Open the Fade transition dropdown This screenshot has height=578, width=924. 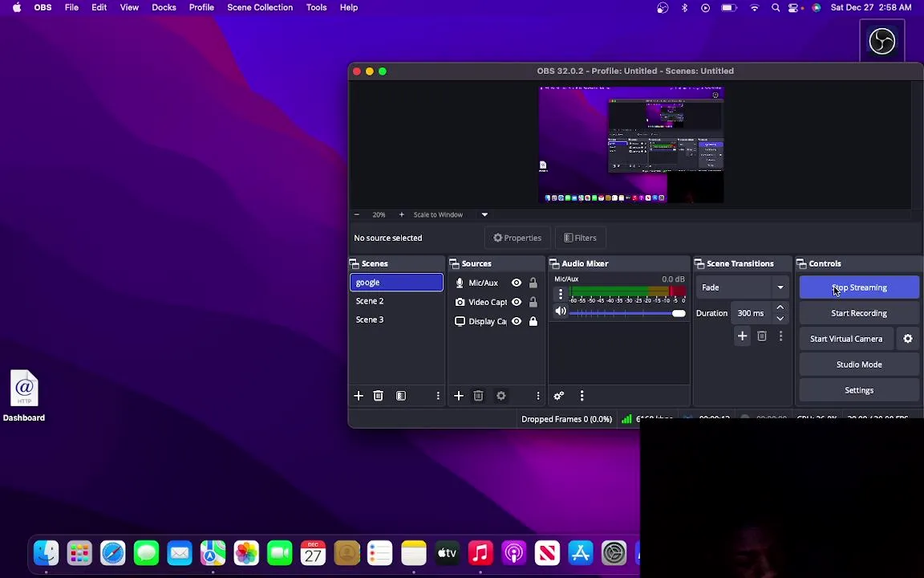[x=742, y=287]
